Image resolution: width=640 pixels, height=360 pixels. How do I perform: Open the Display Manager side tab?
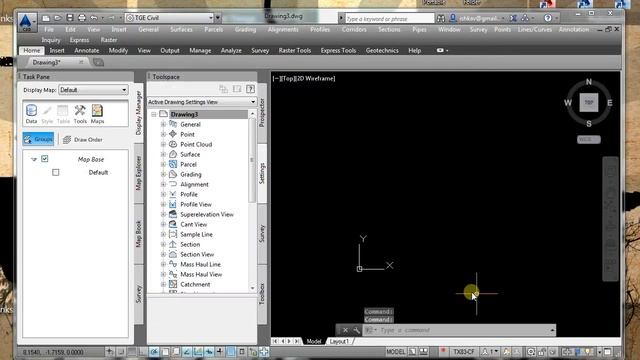click(138, 113)
